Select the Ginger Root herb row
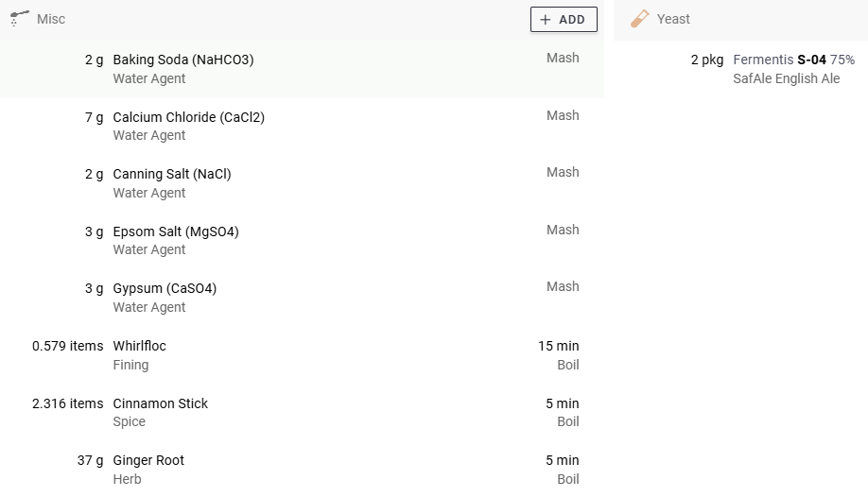Screen dimensions: 868x497 click(x=148, y=460)
